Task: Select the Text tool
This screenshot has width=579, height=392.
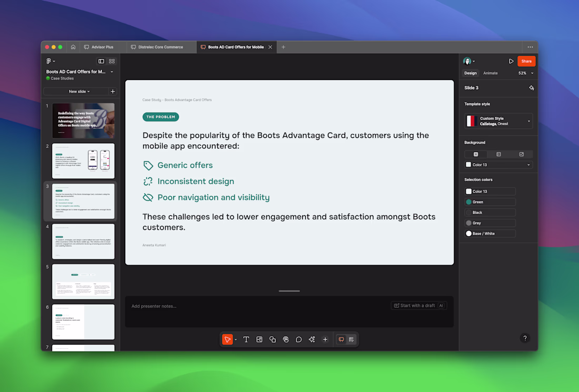Action: pyautogui.click(x=246, y=339)
